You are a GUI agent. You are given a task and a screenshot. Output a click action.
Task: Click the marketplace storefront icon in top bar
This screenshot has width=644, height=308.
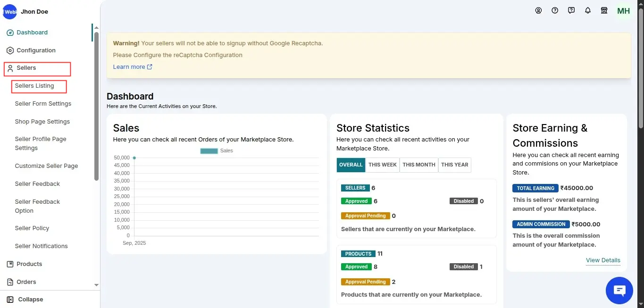[x=604, y=10]
